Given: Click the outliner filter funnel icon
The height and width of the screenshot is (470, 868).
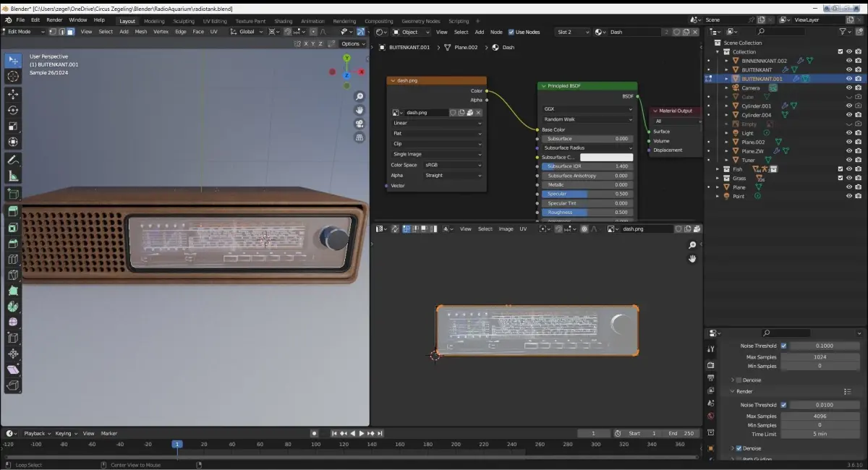Looking at the screenshot, I should point(843,32).
